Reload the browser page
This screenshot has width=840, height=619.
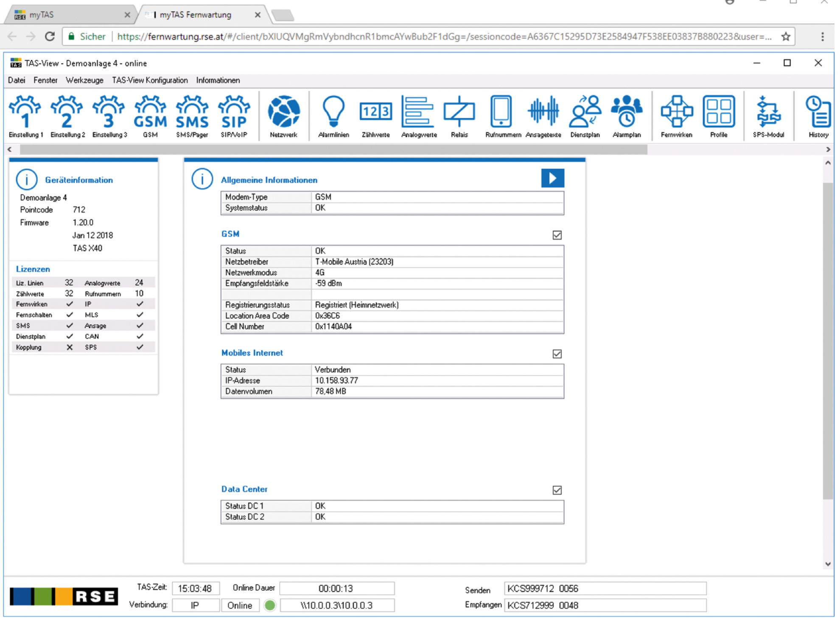[50, 36]
